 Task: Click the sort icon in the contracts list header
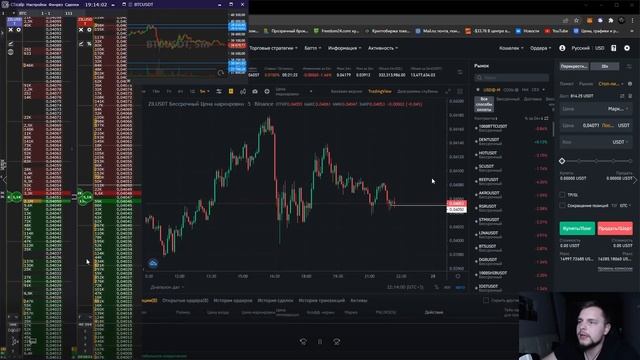coord(546,118)
